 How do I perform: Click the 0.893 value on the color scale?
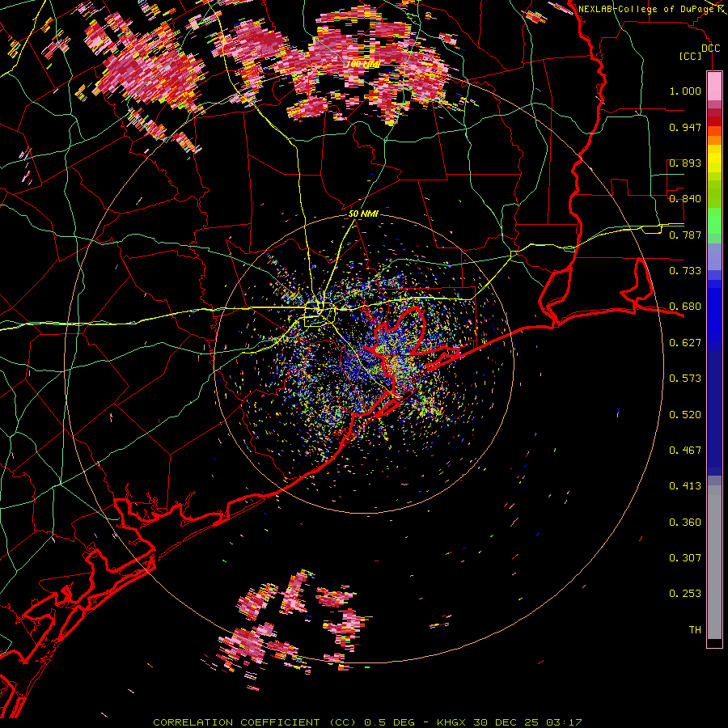(685, 163)
